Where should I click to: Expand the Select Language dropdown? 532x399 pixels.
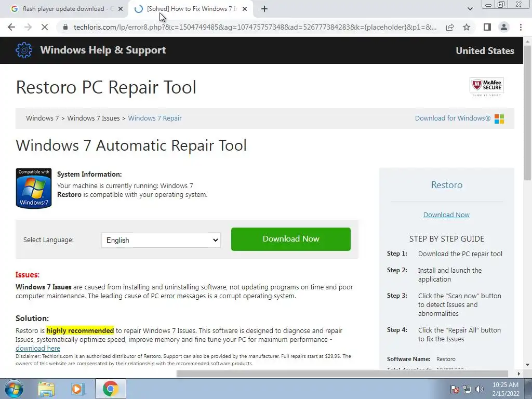point(161,240)
